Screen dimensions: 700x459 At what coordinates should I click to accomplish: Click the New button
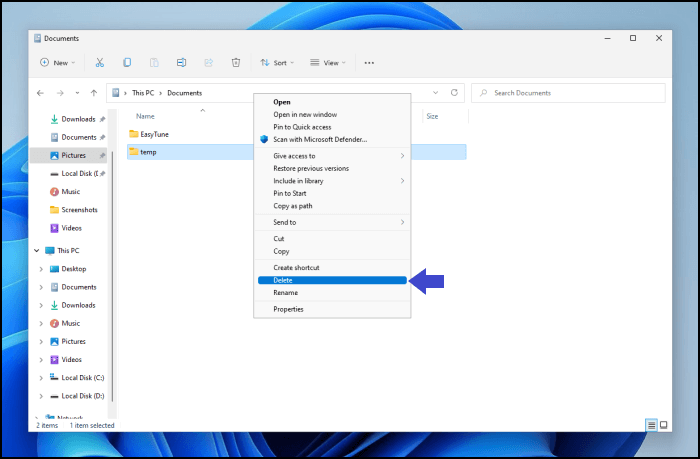(x=55, y=62)
